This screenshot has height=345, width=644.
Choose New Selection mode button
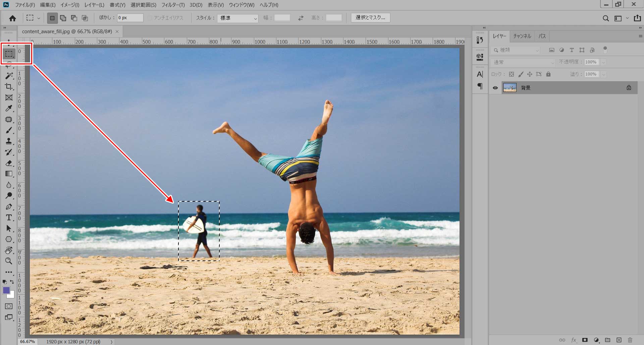[x=52, y=18]
